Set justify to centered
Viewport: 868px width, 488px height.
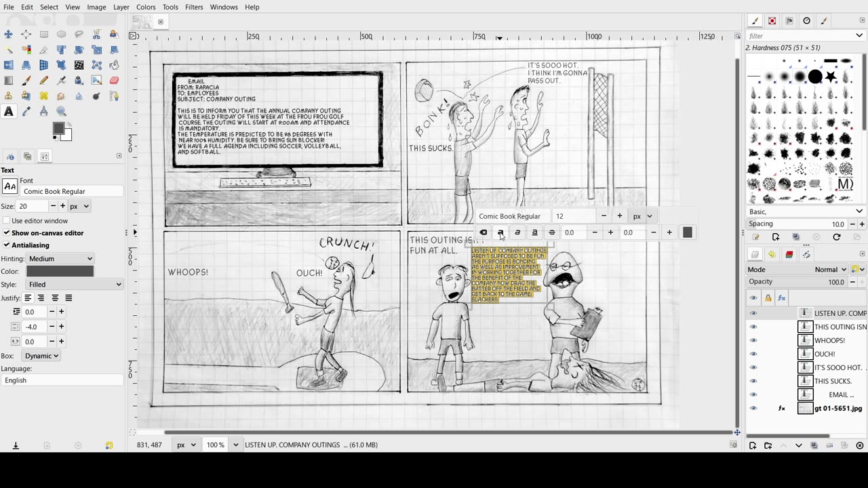(55, 298)
